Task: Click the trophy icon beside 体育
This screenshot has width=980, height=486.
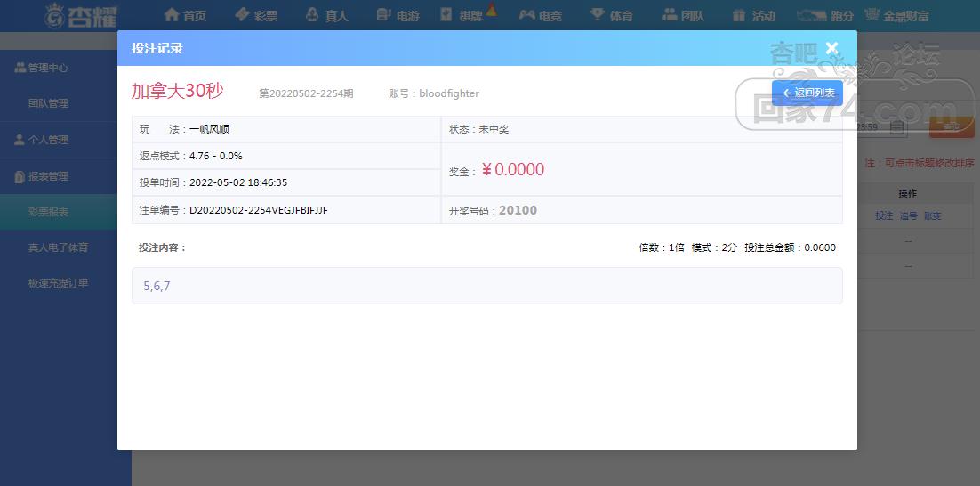Action: [598, 14]
